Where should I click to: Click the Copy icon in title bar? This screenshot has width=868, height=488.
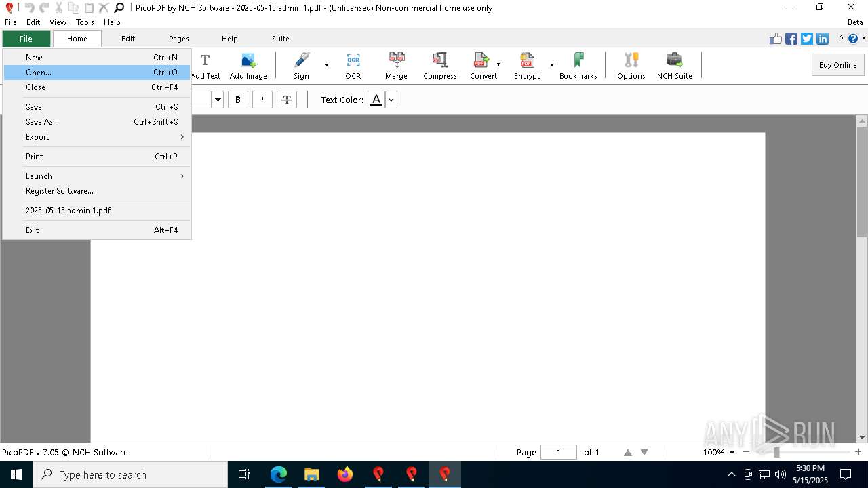tap(74, 7)
